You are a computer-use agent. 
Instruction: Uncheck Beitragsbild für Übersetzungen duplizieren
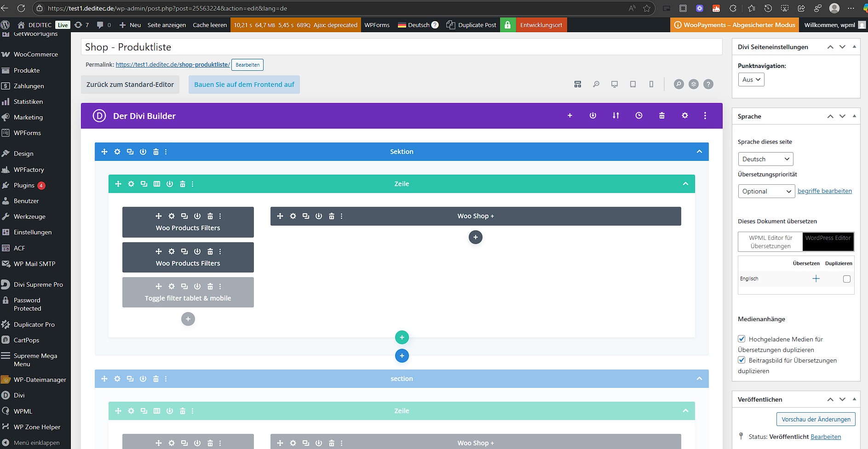[x=742, y=360]
